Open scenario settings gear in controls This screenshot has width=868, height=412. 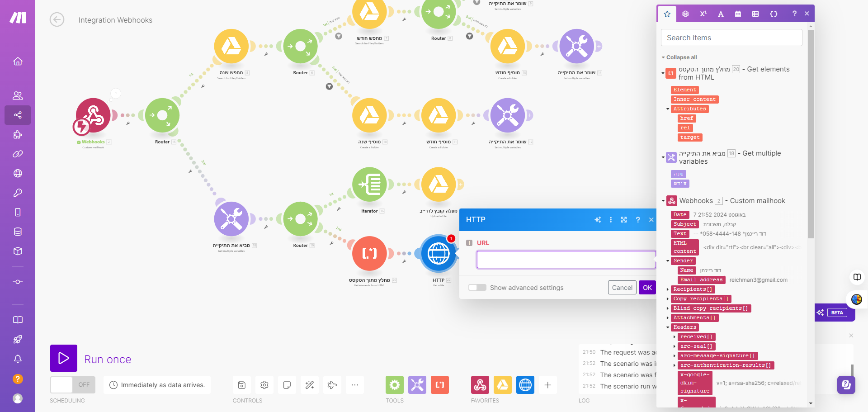click(x=264, y=385)
